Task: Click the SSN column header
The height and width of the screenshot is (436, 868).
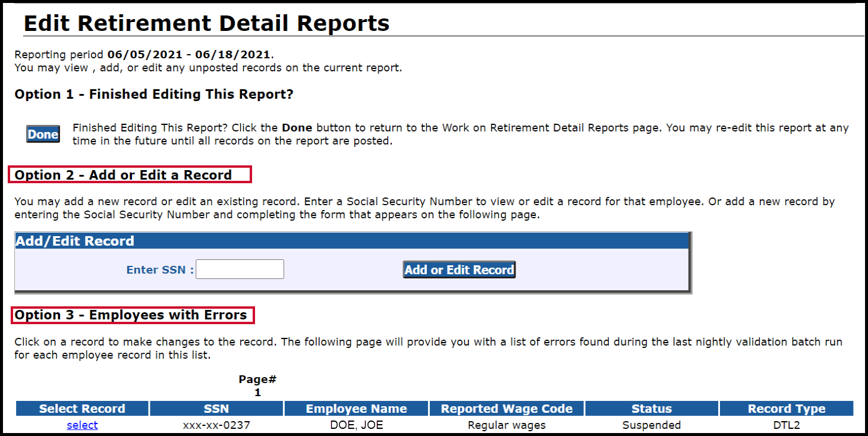Action: (216, 409)
